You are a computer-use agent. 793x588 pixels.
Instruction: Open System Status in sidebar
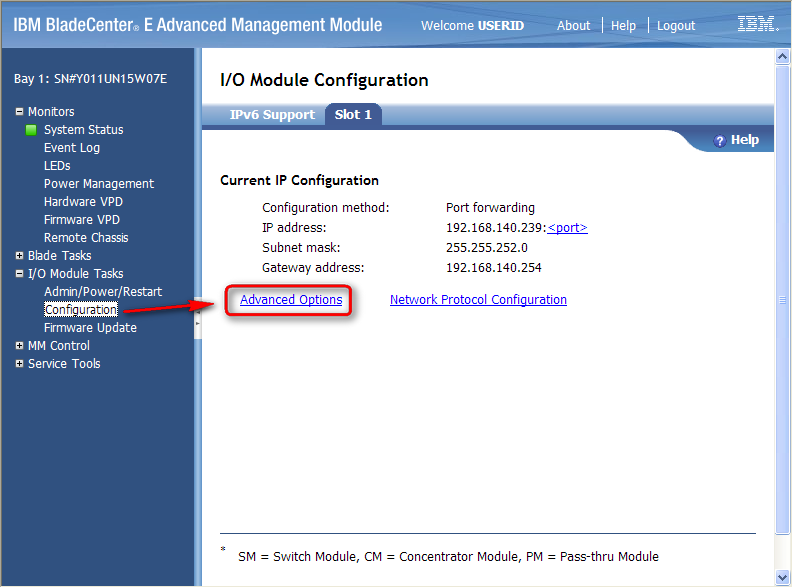83,130
